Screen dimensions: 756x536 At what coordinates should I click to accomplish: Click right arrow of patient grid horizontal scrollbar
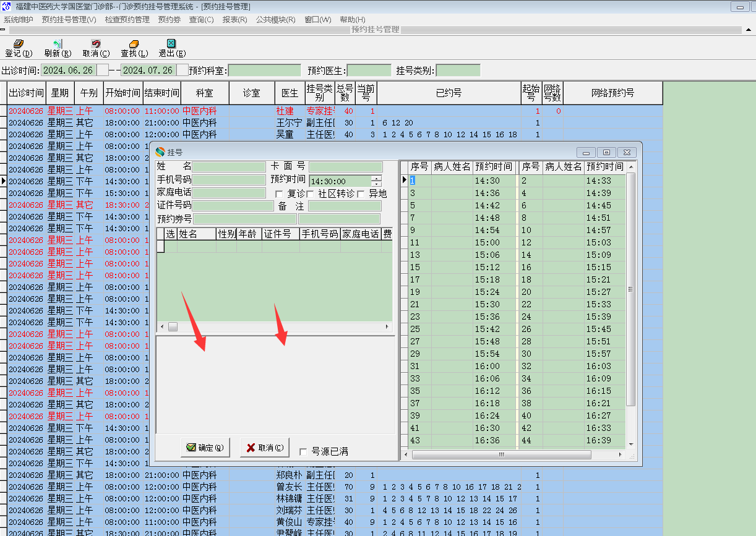(x=389, y=326)
